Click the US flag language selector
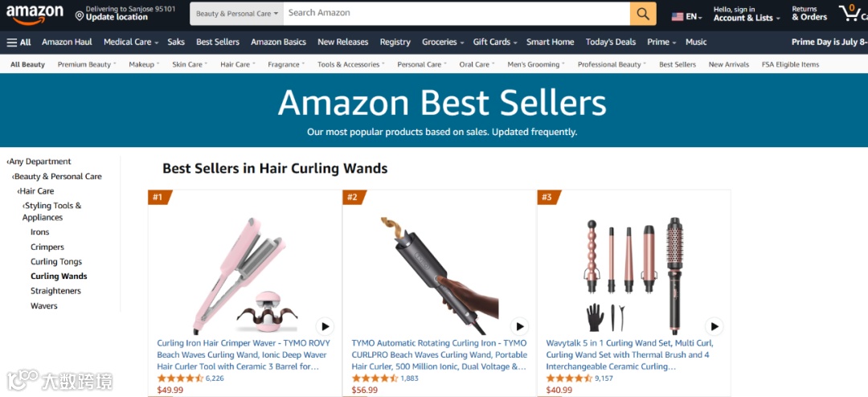This screenshot has height=397, width=868. (686, 17)
